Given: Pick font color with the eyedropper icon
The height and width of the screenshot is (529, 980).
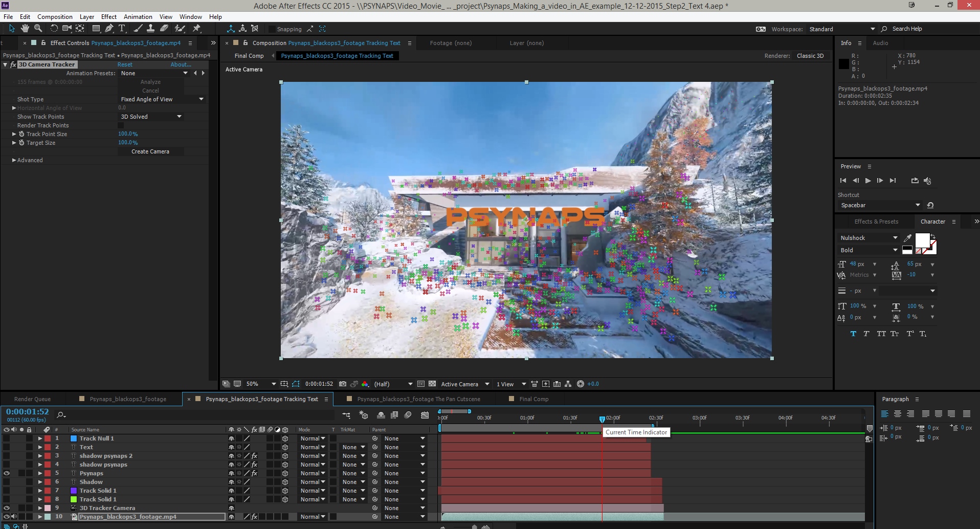Looking at the screenshot, I should (907, 238).
